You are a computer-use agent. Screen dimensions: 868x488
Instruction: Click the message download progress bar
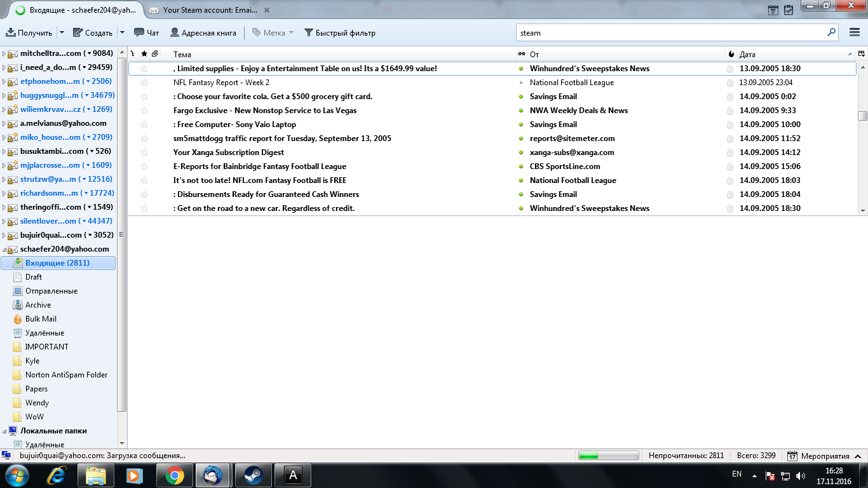point(608,456)
